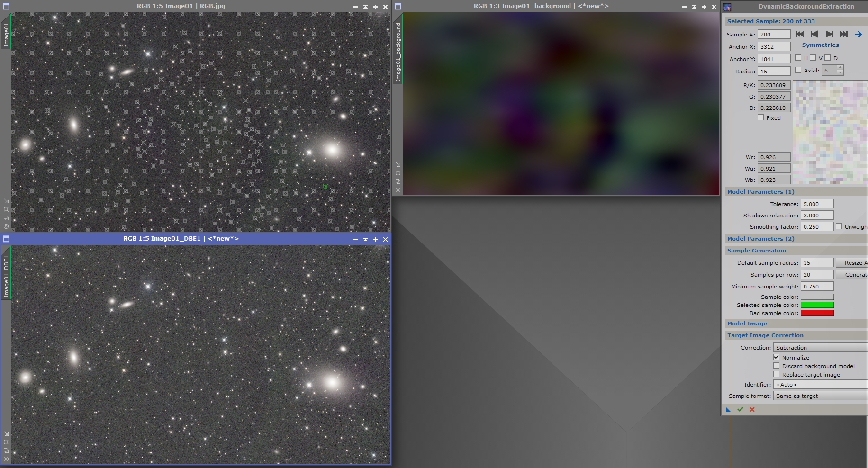Image resolution: width=868 pixels, height=468 pixels.
Task: Click the Tolerance value field
Action: coord(817,204)
